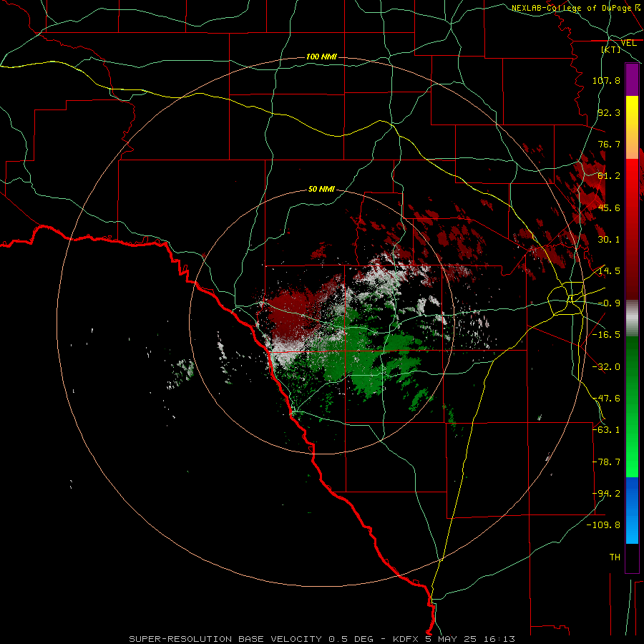Screen dimensions: 644x644
Task: Click the -0.9 velocity scale value
Action: click(609, 303)
